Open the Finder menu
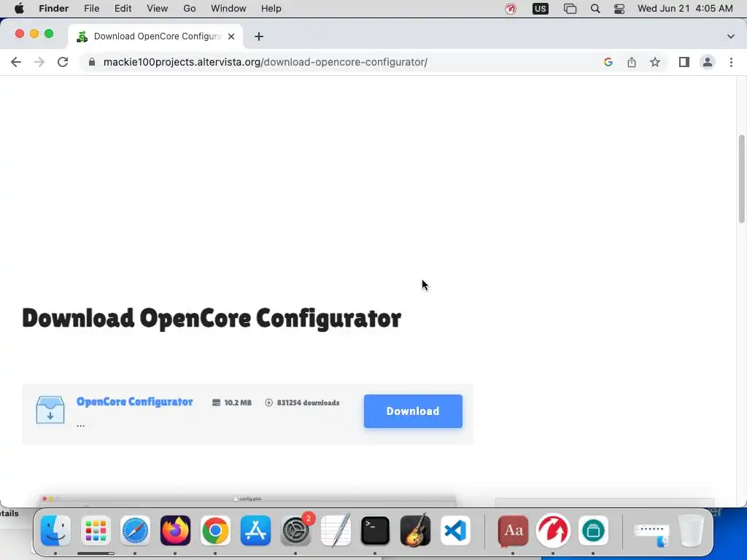The width and height of the screenshot is (747, 560). tap(53, 9)
